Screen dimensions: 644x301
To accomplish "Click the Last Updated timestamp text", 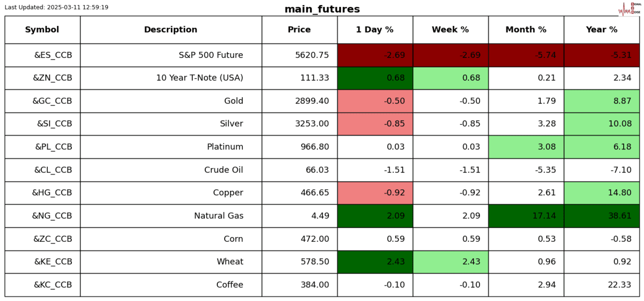I will point(56,7).
